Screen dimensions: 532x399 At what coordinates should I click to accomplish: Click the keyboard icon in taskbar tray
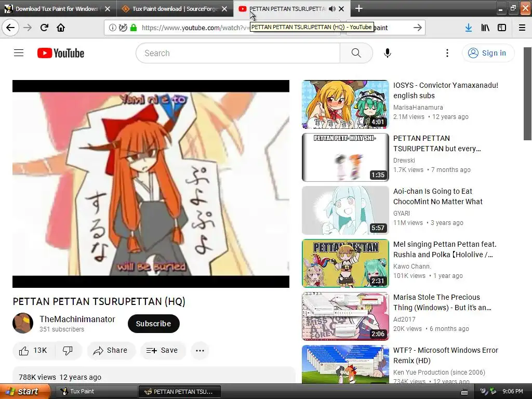click(464, 392)
